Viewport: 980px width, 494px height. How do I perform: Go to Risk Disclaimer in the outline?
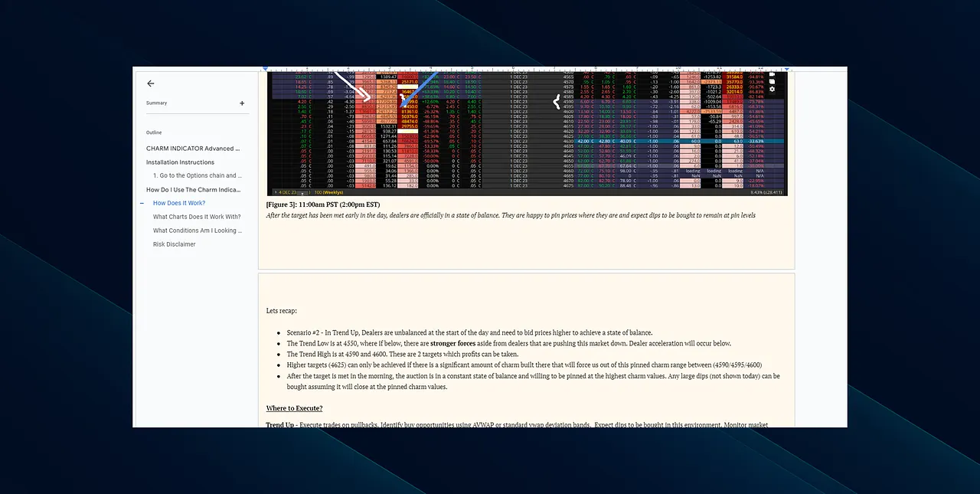coord(174,244)
